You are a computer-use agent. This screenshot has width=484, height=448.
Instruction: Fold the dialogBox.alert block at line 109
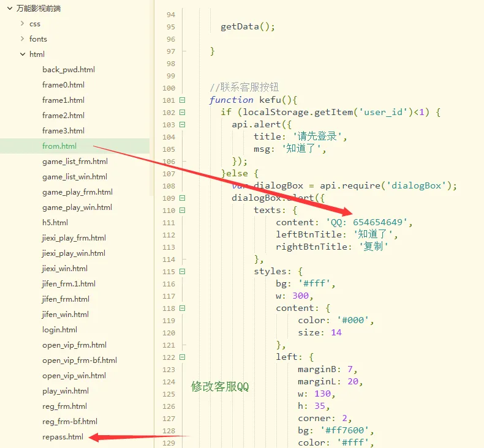pos(182,198)
